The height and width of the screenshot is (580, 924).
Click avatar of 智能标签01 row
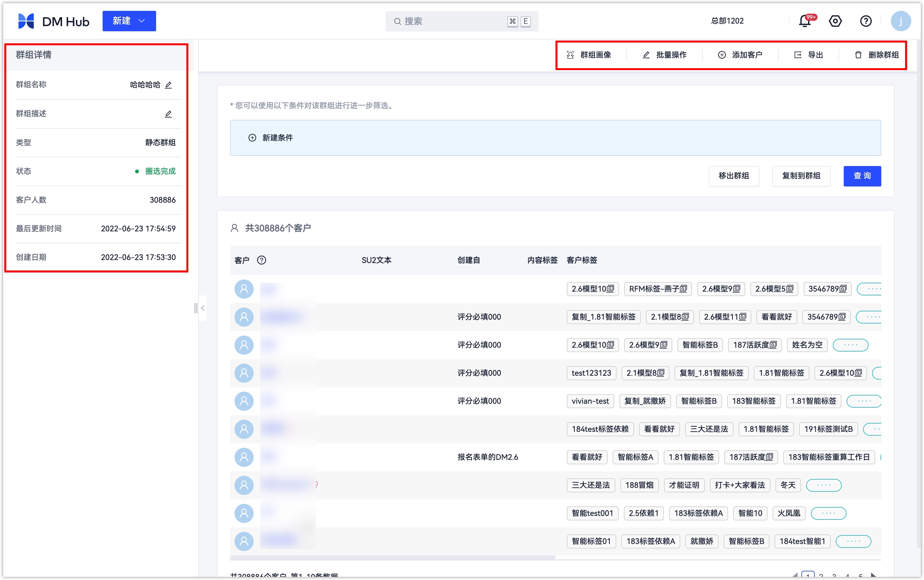point(244,541)
